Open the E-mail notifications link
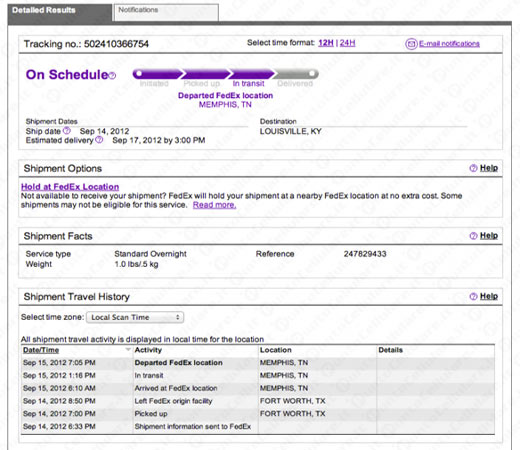The width and height of the screenshot is (520, 450). [x=449, y=44]
